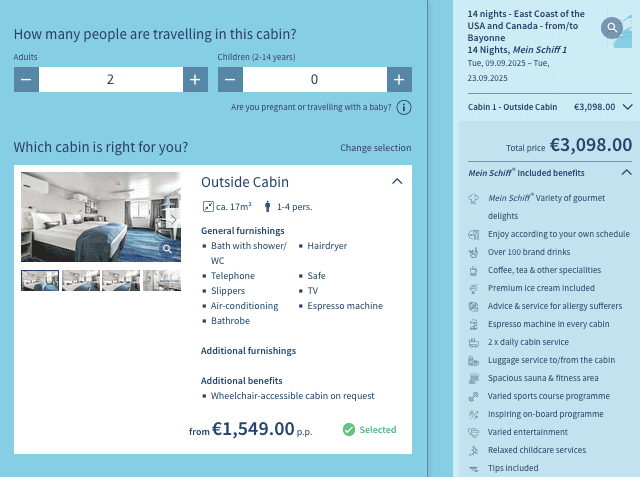Collapse the Outside Cabin details
The width and height of the screenshot is (640, 477).
coord(397,181)
